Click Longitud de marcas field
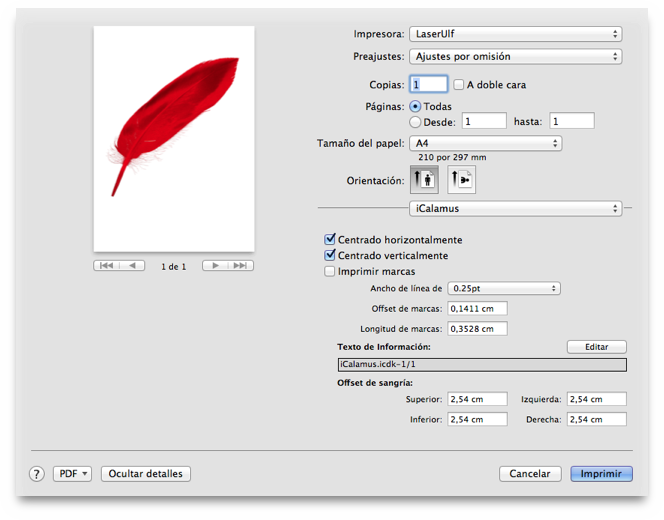This screenshot has width=664, height=520. (x=477, y=329)
